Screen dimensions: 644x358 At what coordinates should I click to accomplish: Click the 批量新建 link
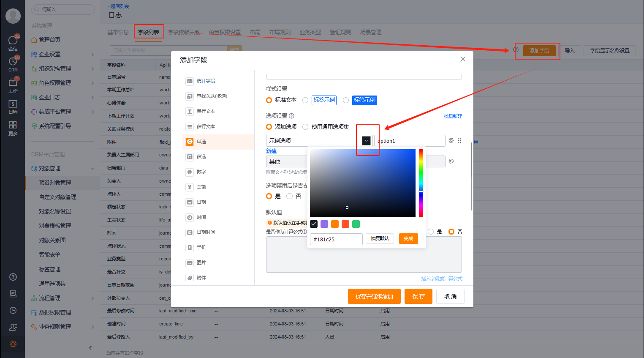(453, 116)
